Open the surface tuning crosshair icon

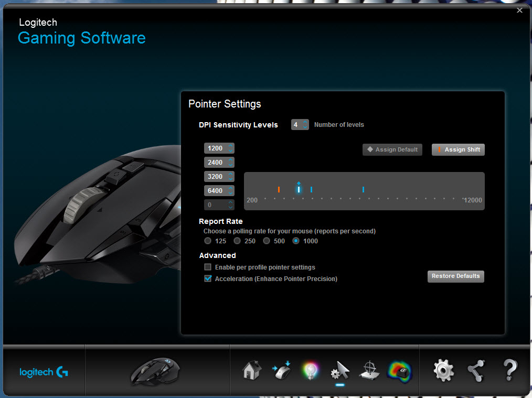tap(369, 371)
